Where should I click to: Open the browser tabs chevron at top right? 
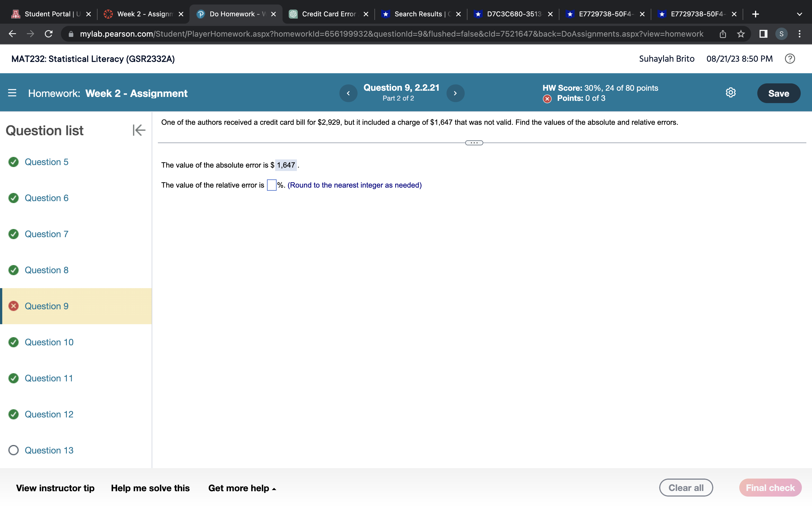click(x=800, y=14)
